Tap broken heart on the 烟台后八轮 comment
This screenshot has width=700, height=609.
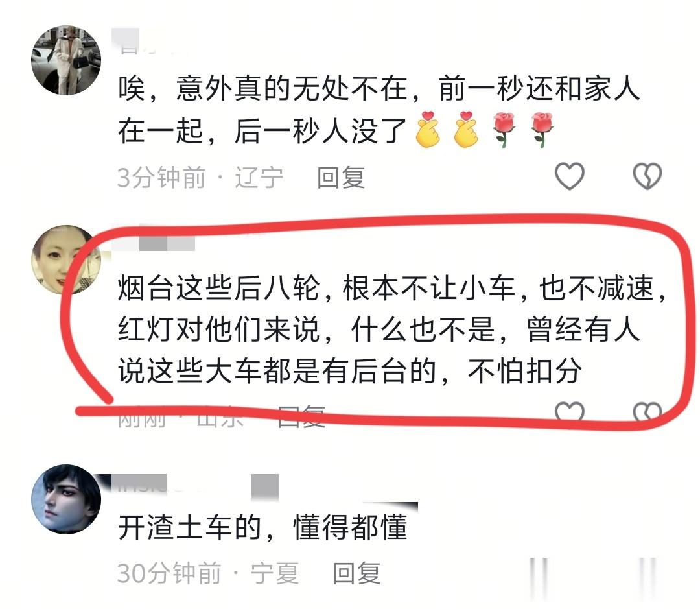[x=647, y=412]
